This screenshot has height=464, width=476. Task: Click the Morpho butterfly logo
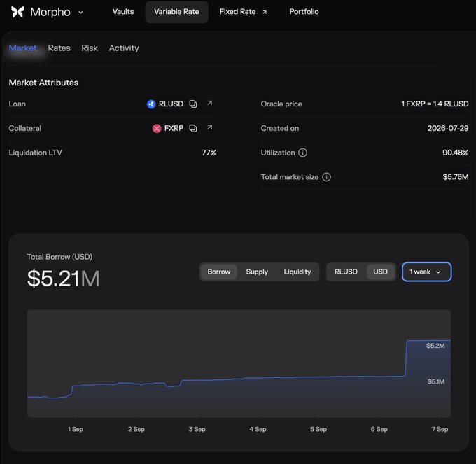click(17, 12)
